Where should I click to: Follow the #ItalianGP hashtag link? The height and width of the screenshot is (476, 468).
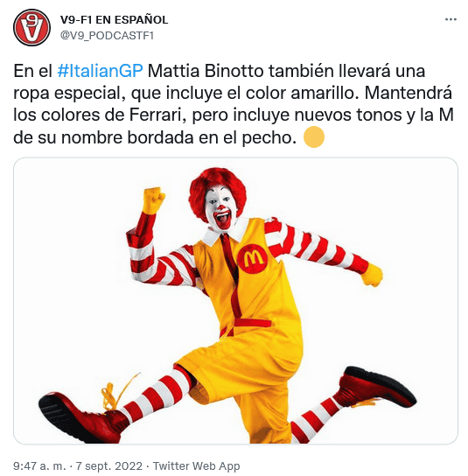[x=100, y=72]
